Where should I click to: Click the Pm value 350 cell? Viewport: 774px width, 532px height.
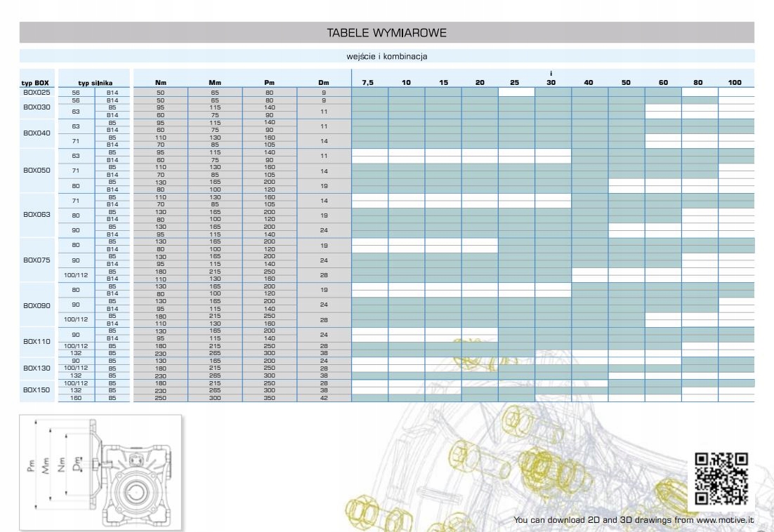tap(270, 398)
